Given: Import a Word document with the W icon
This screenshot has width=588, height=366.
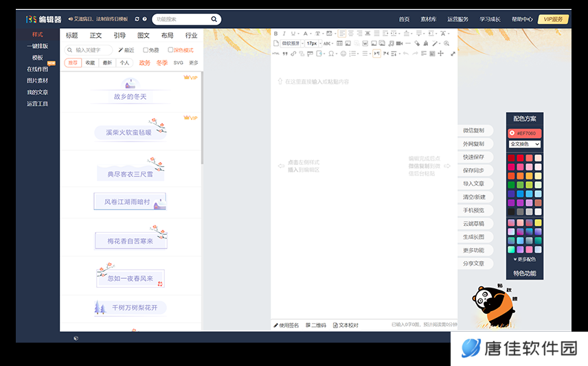Looking at the screenshot, I should tap(365, 43).
